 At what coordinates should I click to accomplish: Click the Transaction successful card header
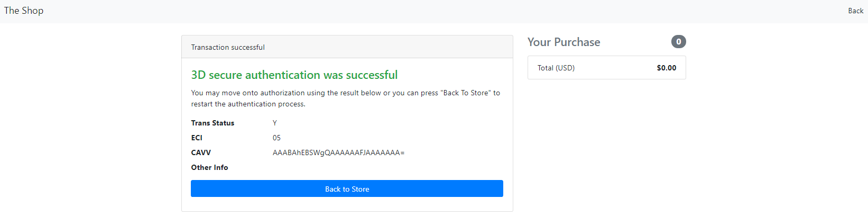[x=347, y=47]
